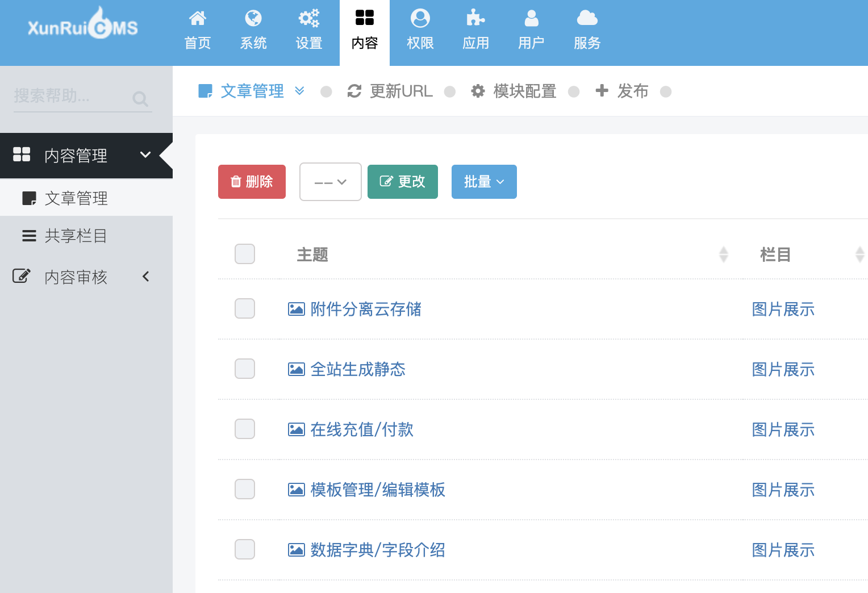868x593 pixels.
Task: Click the red 删除 delete button
Action: (252, 182)
